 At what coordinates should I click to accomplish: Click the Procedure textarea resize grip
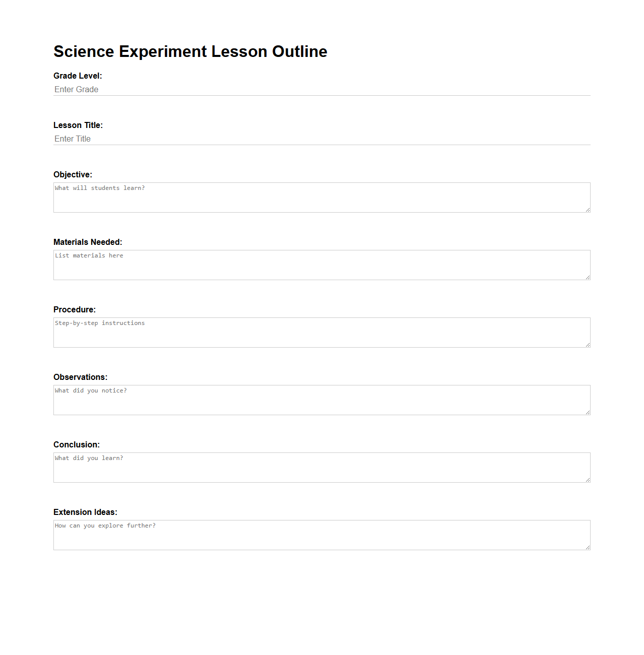click(588, 345)
